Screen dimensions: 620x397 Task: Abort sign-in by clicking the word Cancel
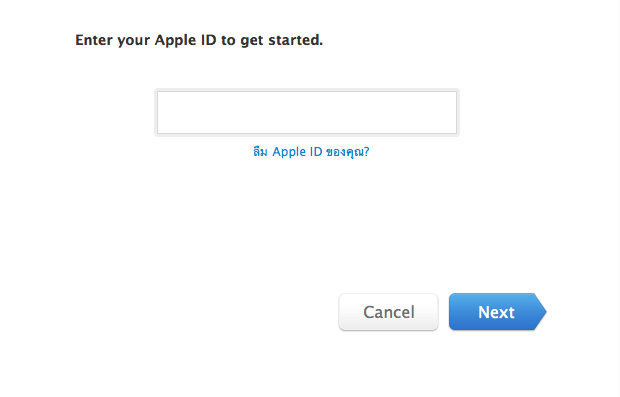click(389, 312)
